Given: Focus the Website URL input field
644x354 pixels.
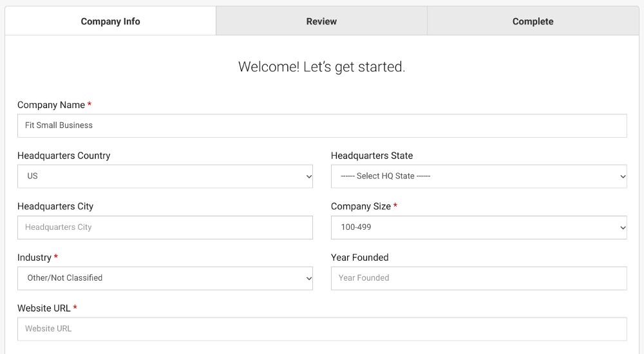Looking at the screenshot, I should (322, 329).
